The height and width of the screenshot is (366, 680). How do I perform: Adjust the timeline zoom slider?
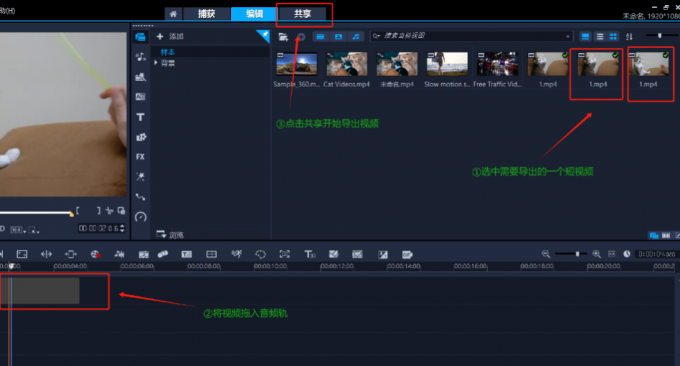[577, 254]
